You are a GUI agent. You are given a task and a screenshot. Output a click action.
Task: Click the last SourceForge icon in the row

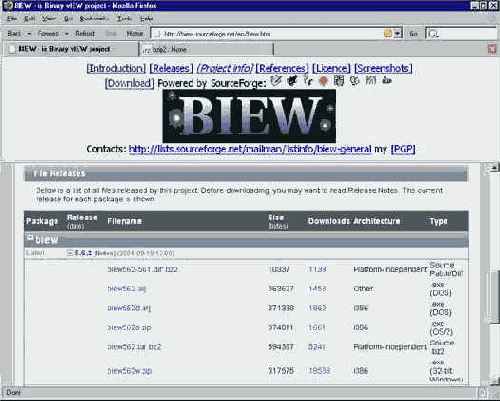pos(387,81)
